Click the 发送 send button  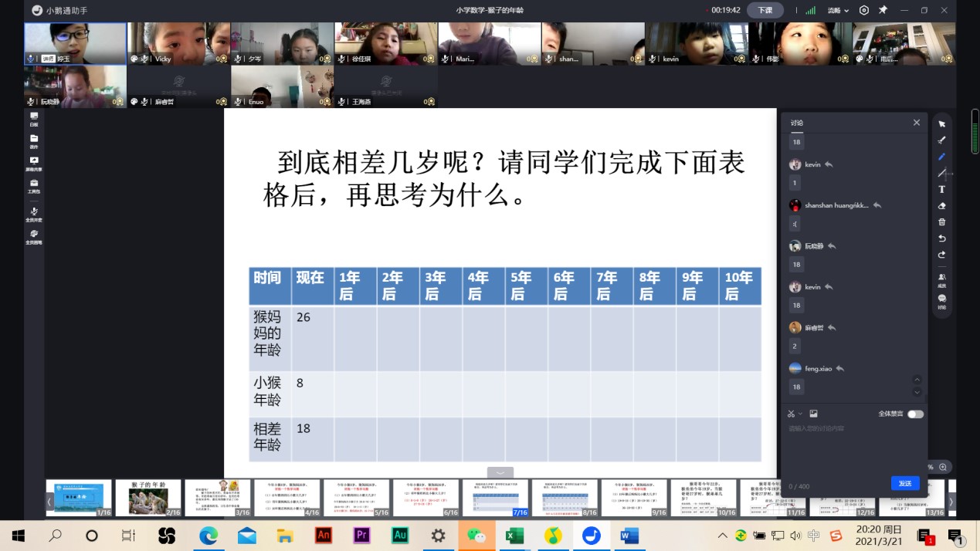(x=904, y=483)
